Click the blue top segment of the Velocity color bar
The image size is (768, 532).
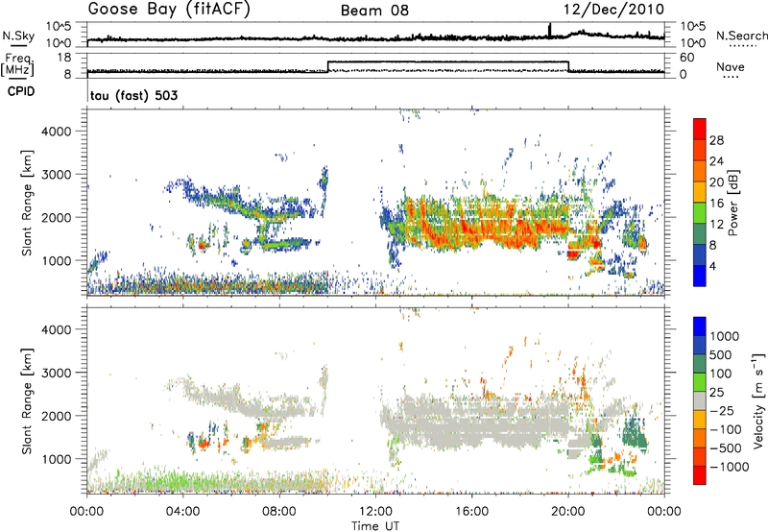pos(700,326)
